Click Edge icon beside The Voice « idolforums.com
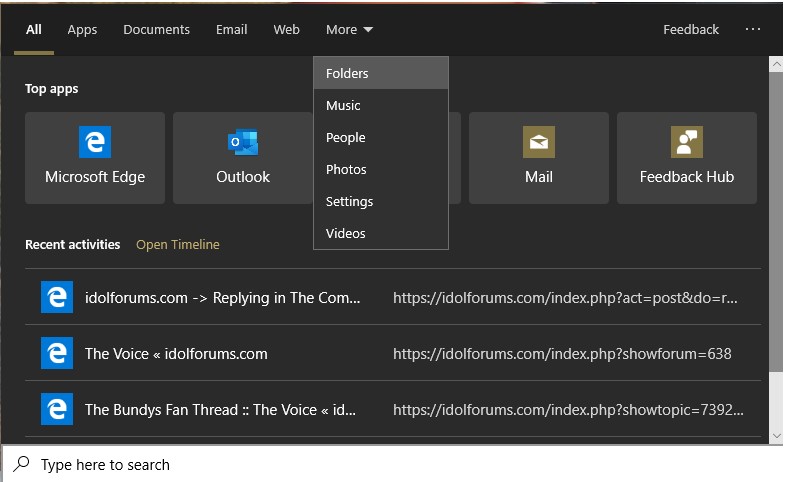 tap(57, 353)
